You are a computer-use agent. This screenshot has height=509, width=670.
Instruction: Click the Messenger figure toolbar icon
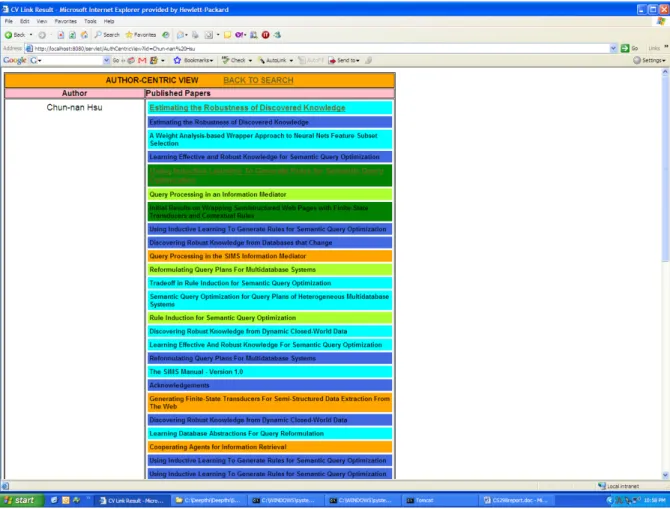pyautogui.click(x=277, y=35)
